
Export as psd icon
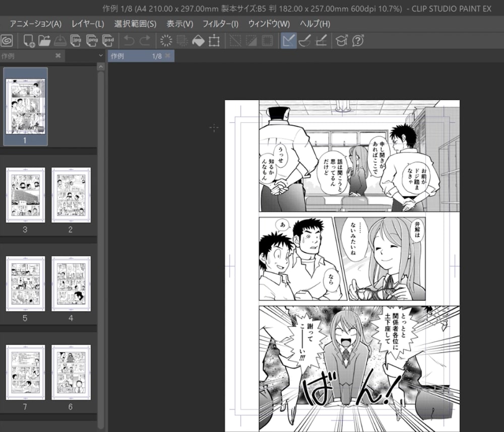[108, 41]
